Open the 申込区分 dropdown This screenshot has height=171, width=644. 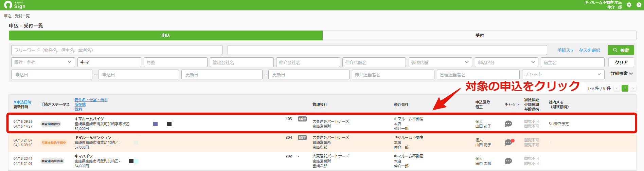(x=506, y=62)
